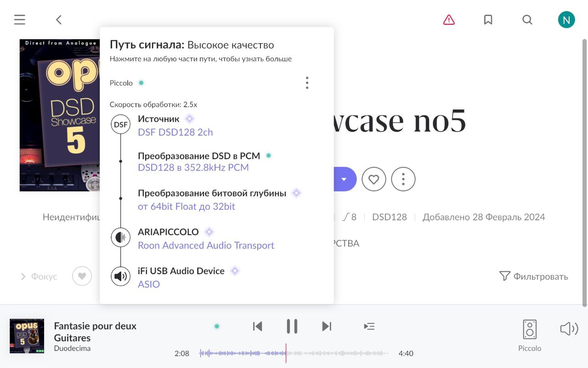
Task: Seek within the track waveform
Action: point(294,353)
